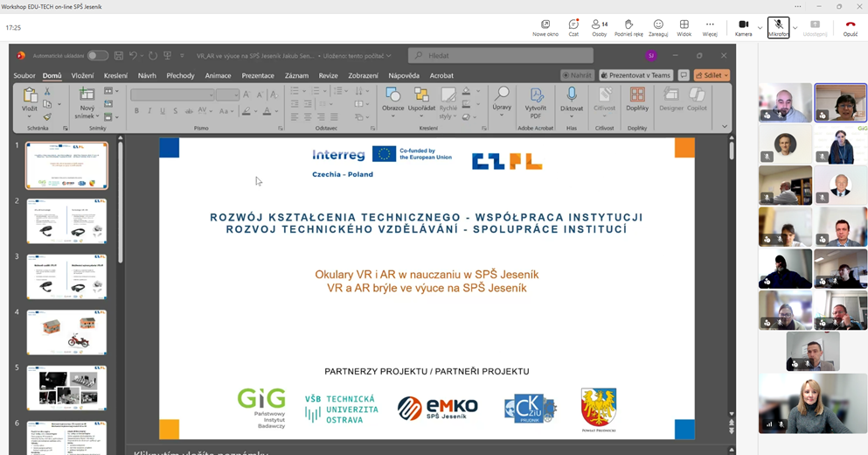868x455 pixels.
Task: Open Nowe okno pop-out icon
Action: 545,24
